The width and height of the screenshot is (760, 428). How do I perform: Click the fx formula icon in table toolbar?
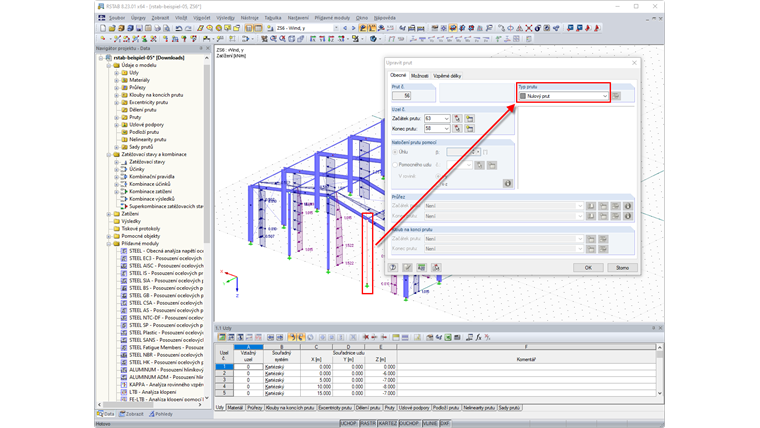[x=478, y=337]
